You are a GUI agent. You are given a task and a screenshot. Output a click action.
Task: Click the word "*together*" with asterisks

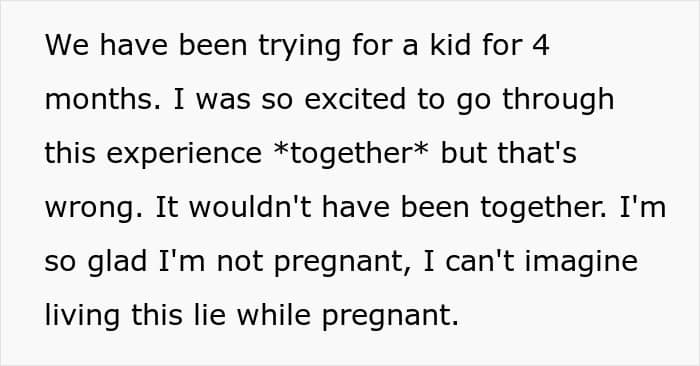[x=351, y=154]
